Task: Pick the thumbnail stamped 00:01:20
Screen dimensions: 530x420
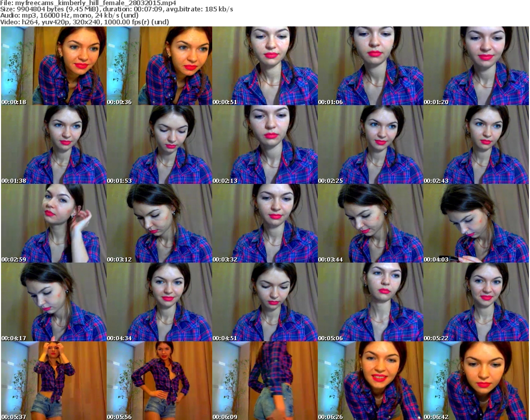Action: 476,66
